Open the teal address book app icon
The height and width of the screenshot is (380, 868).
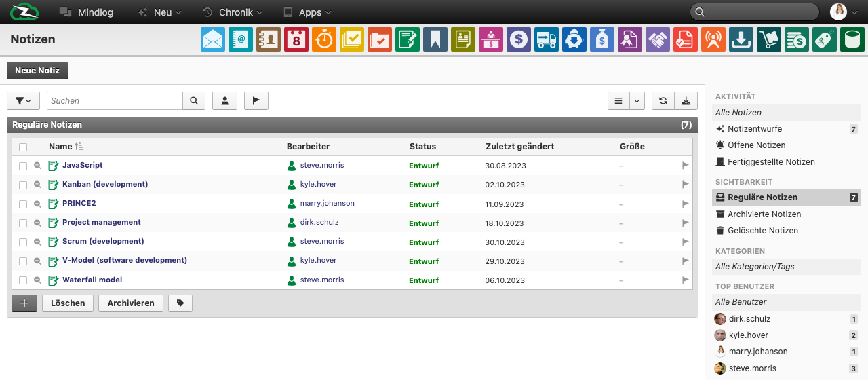[241, 39]
